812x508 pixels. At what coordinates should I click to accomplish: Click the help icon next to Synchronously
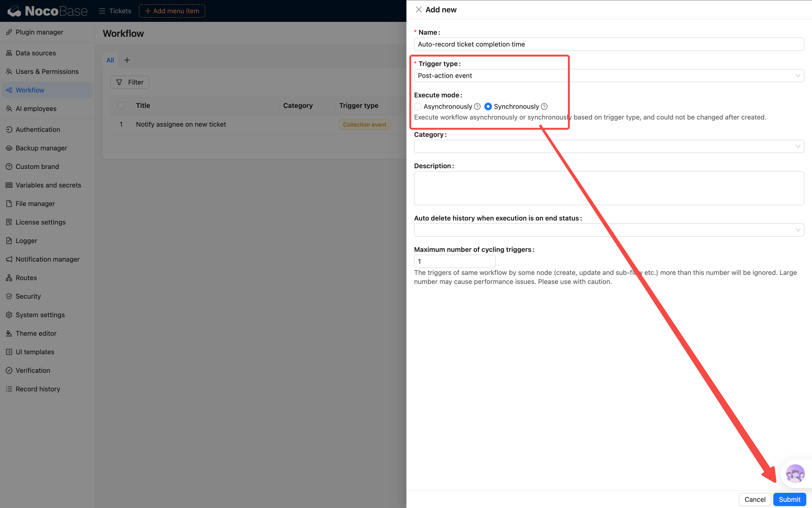[544, 106]
